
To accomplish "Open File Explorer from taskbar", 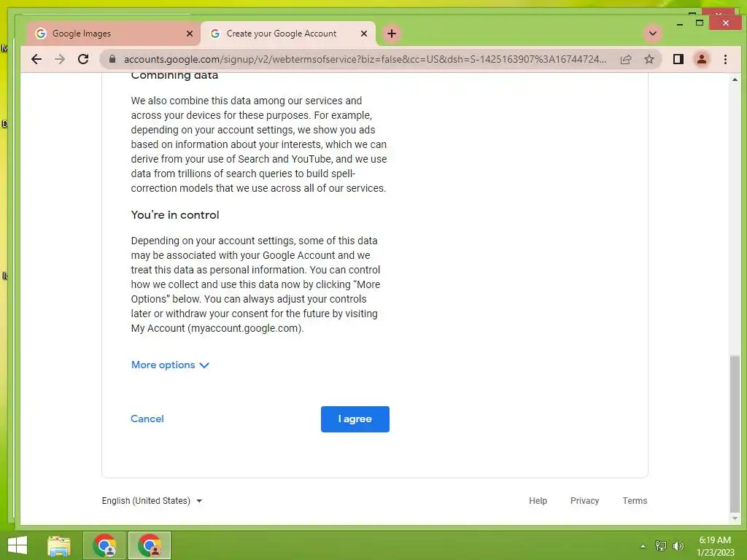I will (59, 545).
